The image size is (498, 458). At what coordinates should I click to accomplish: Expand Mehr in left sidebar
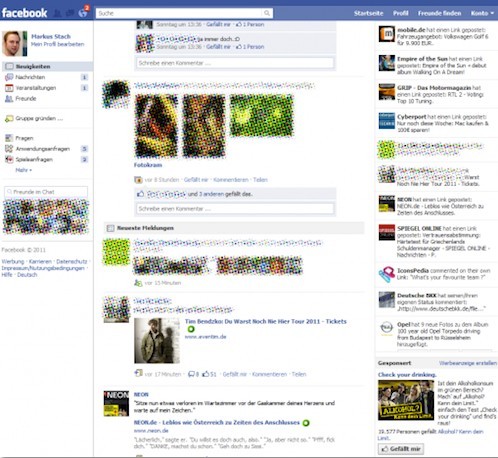pos(23,170)
